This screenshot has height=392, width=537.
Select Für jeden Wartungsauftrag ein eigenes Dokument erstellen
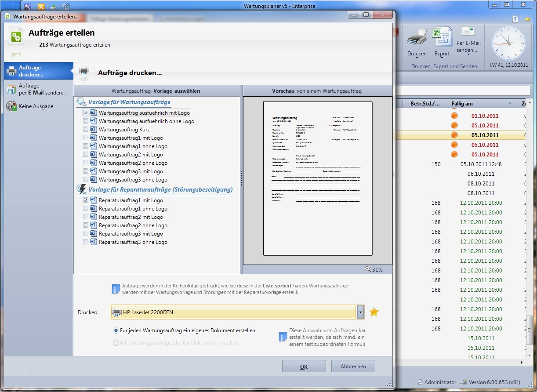[x=116, y=330]
